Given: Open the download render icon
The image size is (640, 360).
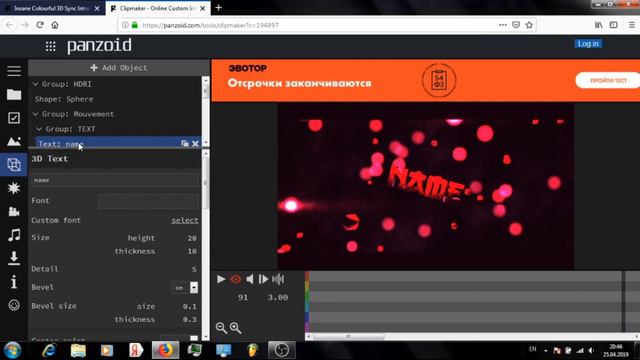Looking at the screenshot, I should [x=14, y=258].
